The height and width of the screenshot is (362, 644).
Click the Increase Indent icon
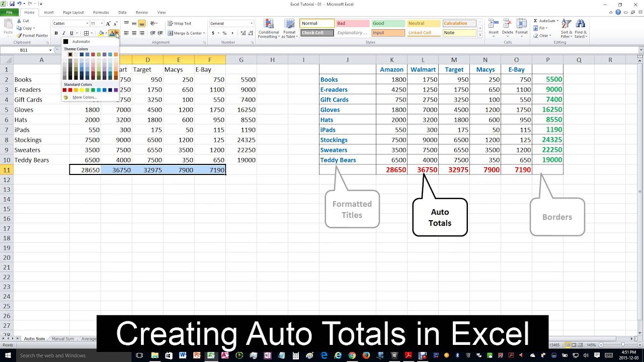click(x=160, y=33)
